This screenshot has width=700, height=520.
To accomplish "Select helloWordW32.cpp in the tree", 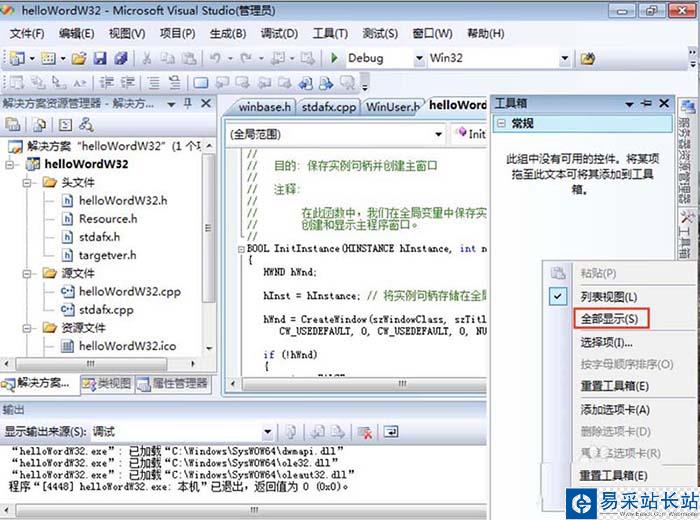I will point(129,291).
